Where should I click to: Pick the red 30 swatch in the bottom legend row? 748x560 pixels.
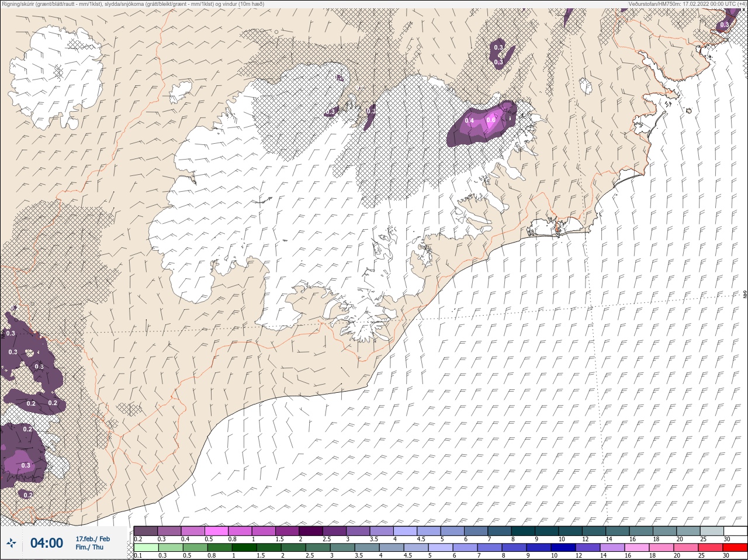click(735, 548)
